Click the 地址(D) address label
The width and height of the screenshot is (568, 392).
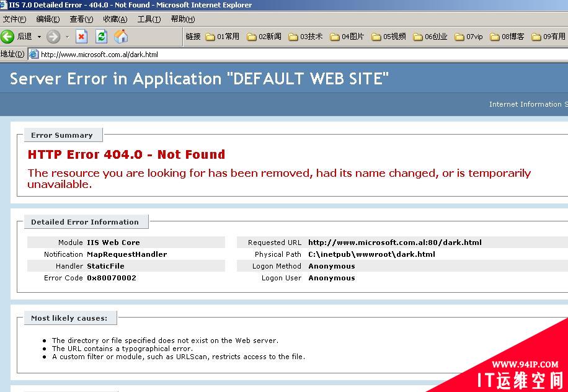tap(12, 55)
